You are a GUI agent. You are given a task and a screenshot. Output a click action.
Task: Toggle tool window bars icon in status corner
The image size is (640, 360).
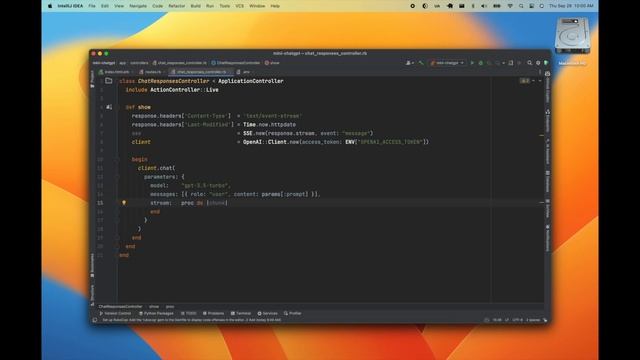pos(95,320)
